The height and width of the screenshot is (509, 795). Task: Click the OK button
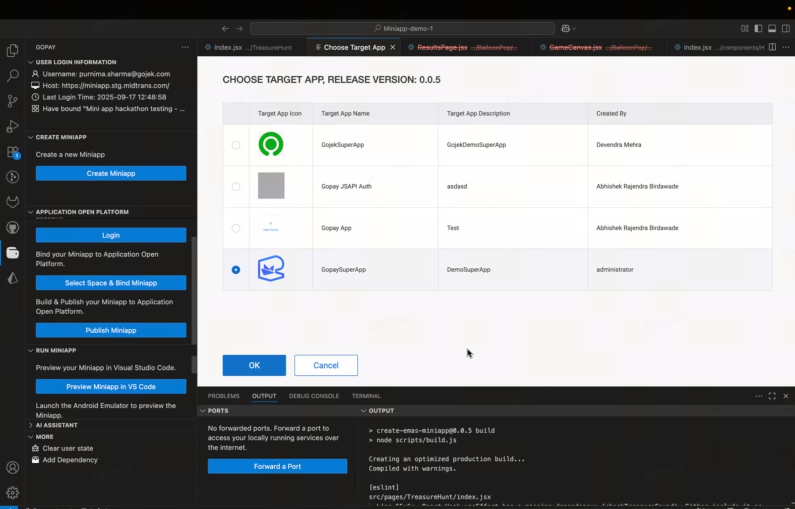(254, 365)
